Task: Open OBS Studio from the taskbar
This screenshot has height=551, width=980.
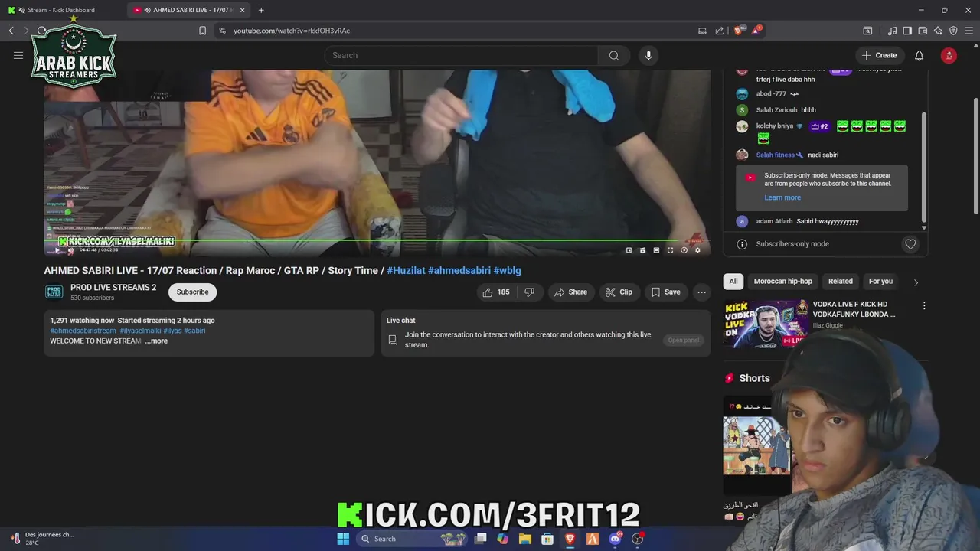Action: [637, 539]
